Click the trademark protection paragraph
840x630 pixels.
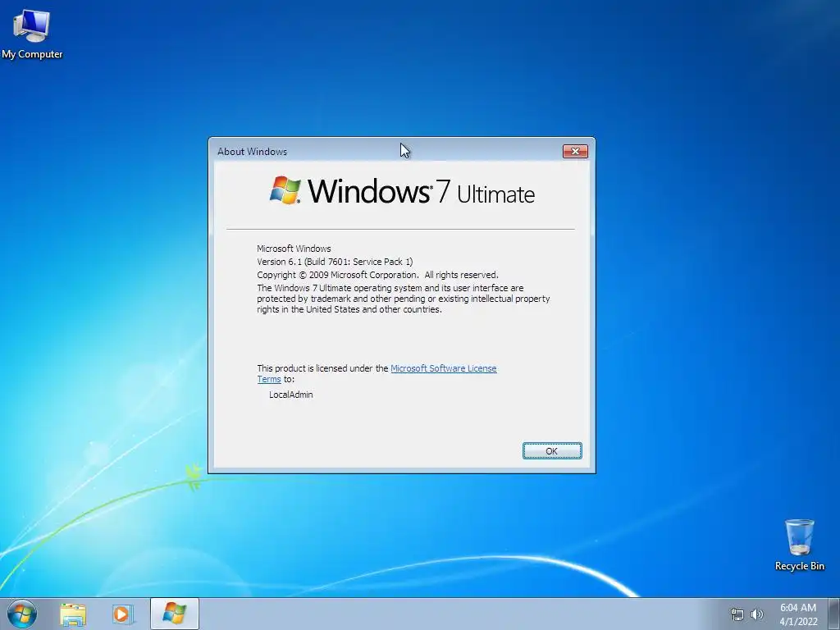pyautogui.click(x=404, y=299)
